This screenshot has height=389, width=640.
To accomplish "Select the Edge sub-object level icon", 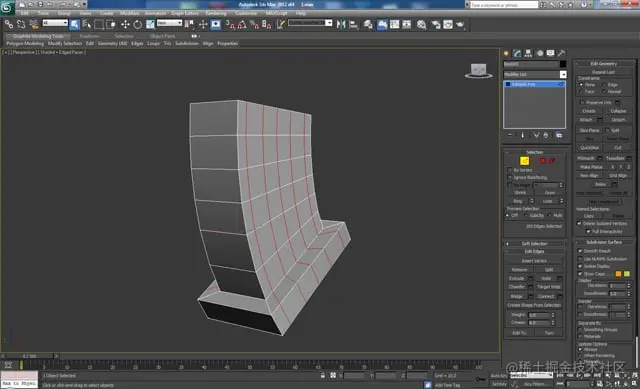I will click(524, 161).
